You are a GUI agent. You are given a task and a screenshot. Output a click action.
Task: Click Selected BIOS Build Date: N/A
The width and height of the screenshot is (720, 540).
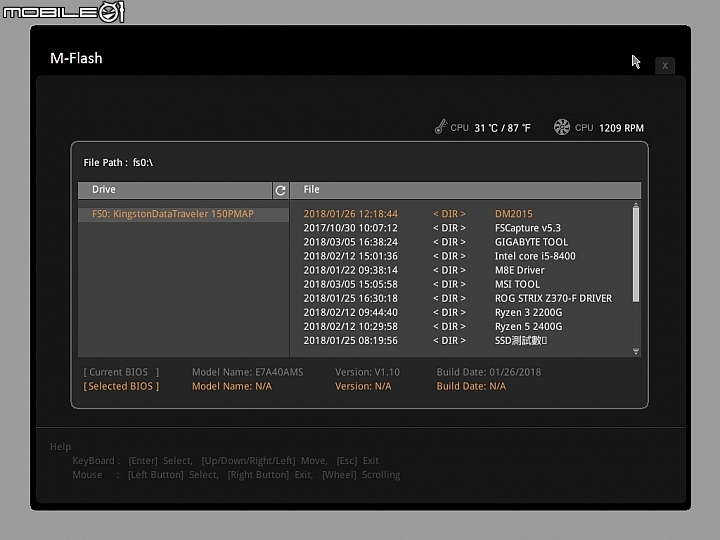click(x=471, y=387)
